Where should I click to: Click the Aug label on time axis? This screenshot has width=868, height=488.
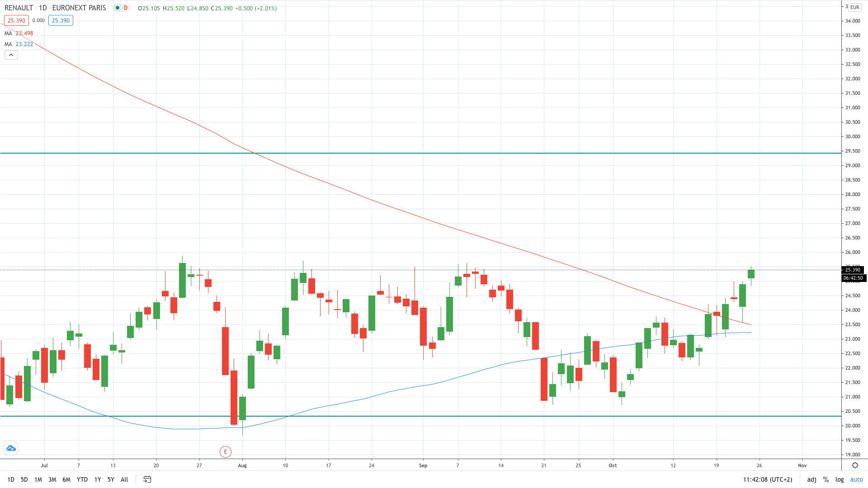point(242,465)
